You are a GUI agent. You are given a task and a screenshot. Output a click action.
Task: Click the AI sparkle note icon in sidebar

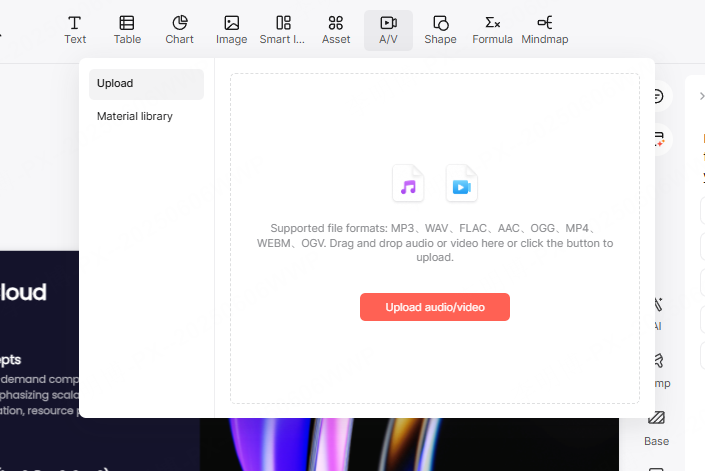point(659,139)
